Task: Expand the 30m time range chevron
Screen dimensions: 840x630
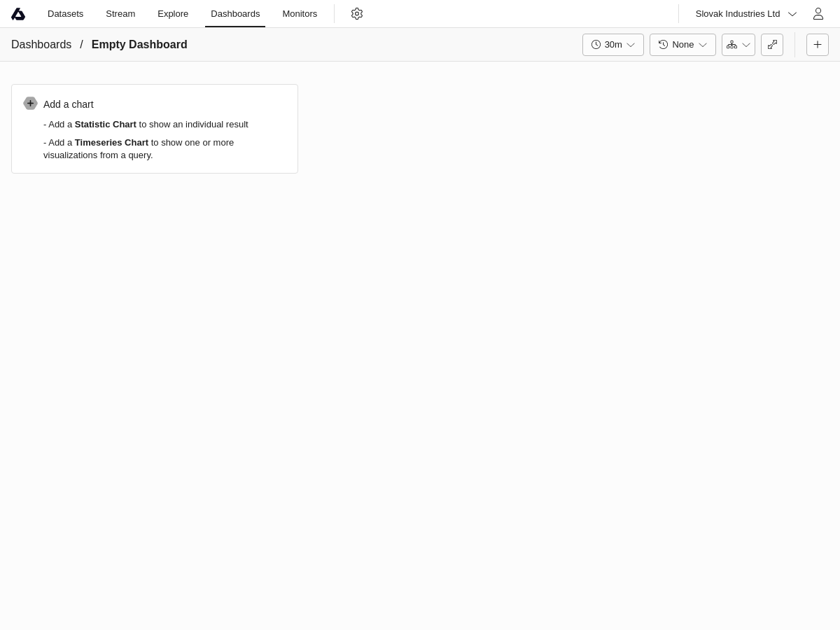Action: point(631,45)
